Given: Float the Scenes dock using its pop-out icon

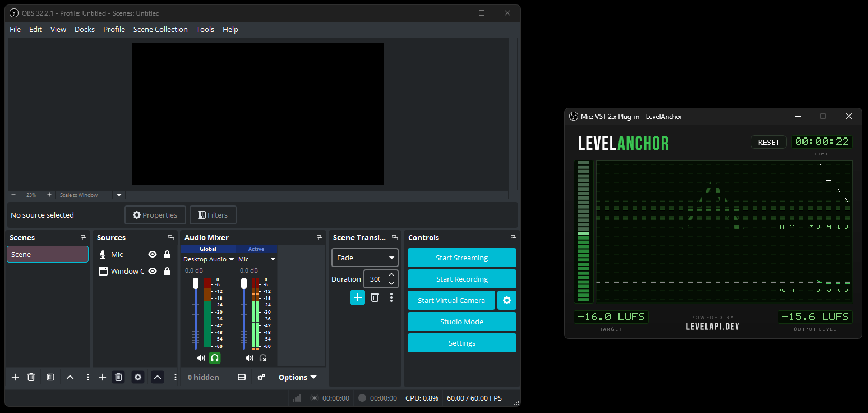Looking at the screenshot, I should 84,237.
